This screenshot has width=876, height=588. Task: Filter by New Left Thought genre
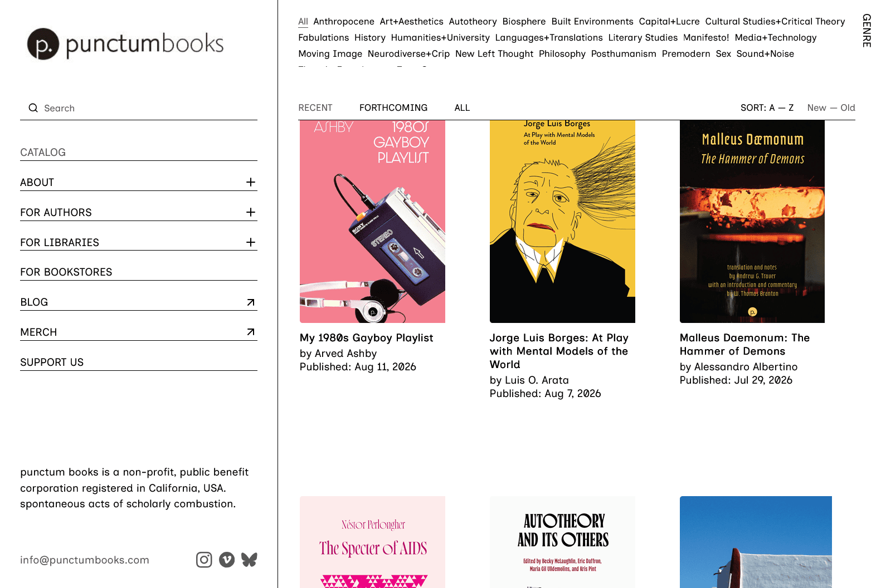494,54
